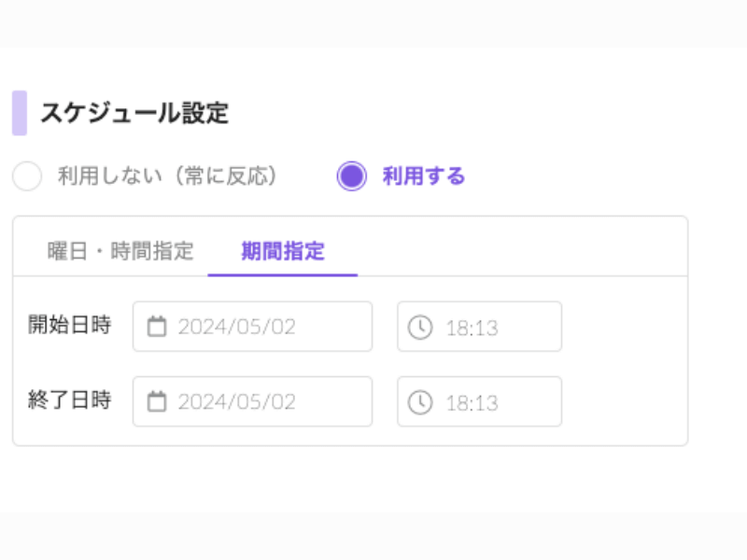Screen dimensions: 747x560
Task: Click the purple 利用する label text
Action: pos(423,176)
